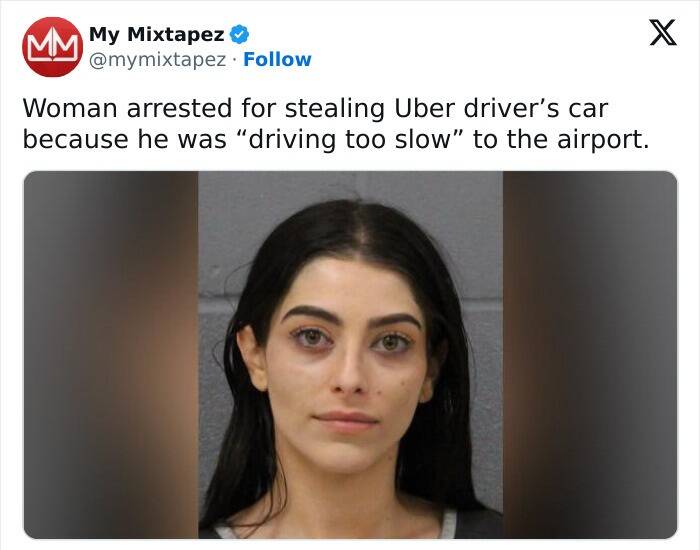Open the @mymixtapez handle profile
Image resolution: width=700 pixels, height=550 pixels.
[158, 60]
